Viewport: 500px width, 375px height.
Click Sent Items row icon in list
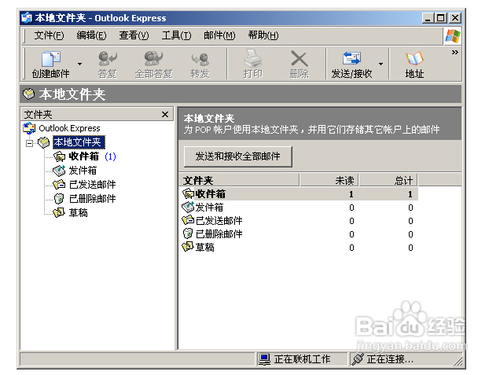(188, 220)
